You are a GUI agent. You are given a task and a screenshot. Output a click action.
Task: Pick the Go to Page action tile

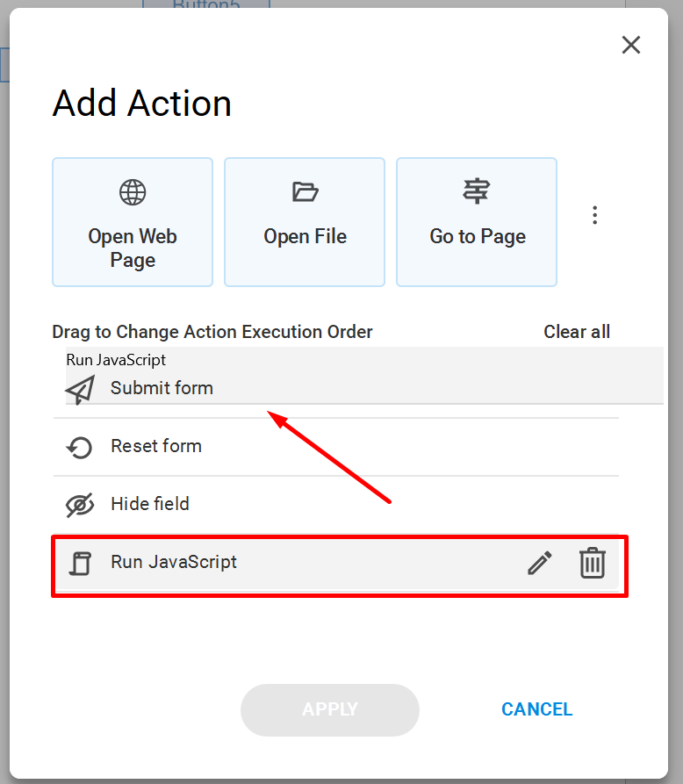click(477, 222)
